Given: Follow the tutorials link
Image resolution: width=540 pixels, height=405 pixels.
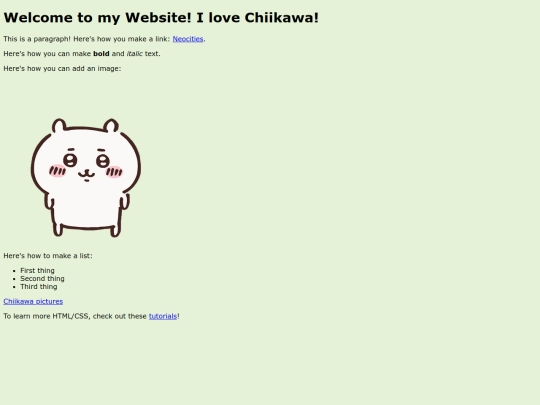Looking at the screenshot, I should 163,316.
